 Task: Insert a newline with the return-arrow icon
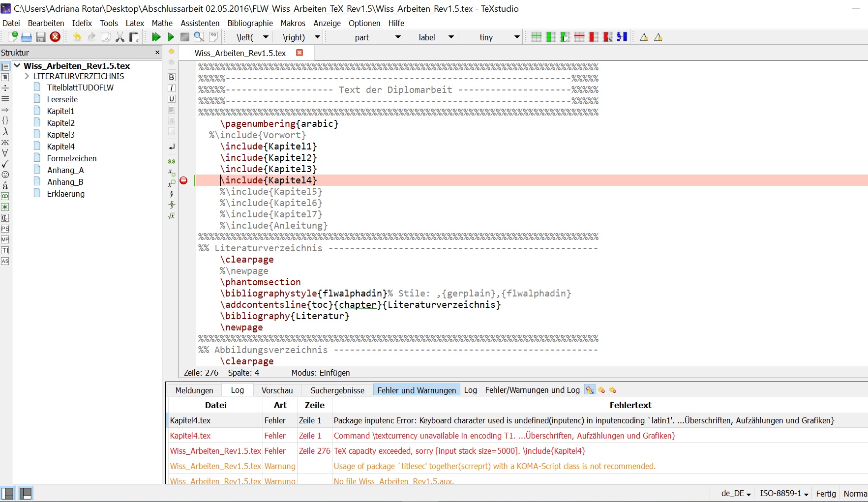[172, 147]
